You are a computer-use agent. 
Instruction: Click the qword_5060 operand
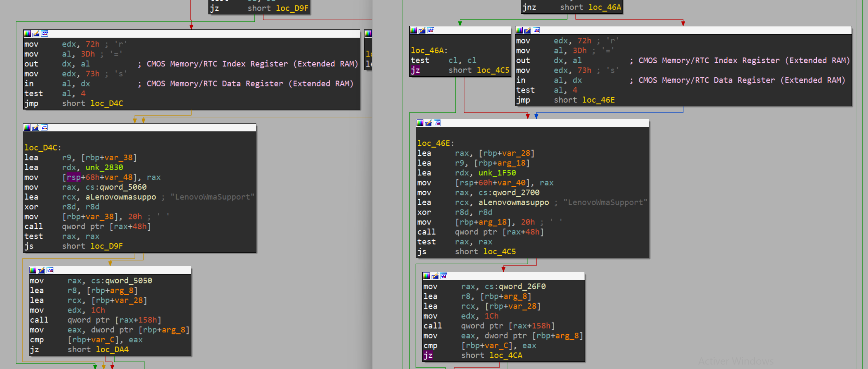pyautogui.click(x=123, y=187)
